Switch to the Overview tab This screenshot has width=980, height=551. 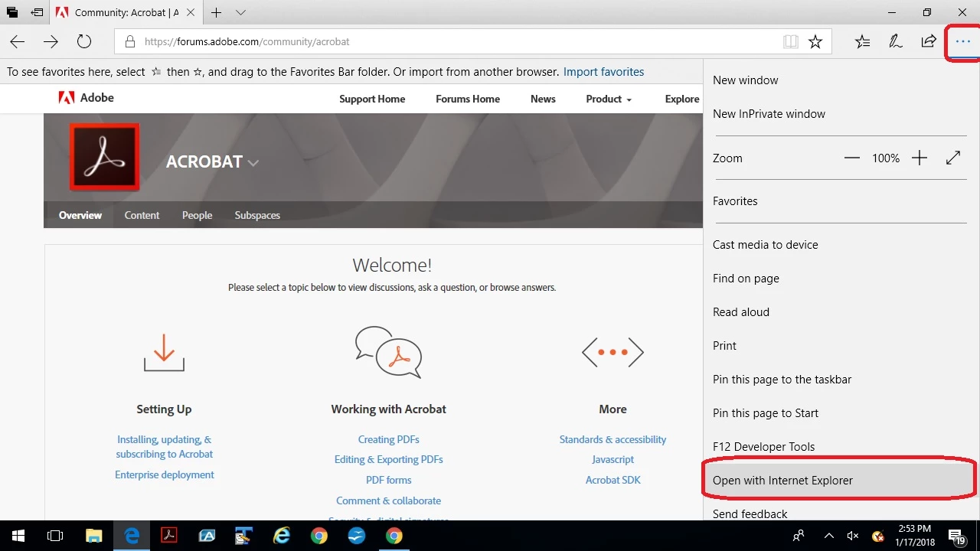[x=80, y=215]
